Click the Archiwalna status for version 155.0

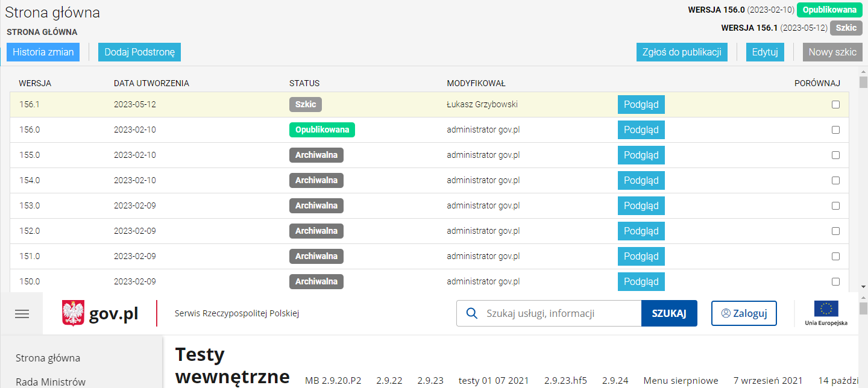click(x=316, y=155)
